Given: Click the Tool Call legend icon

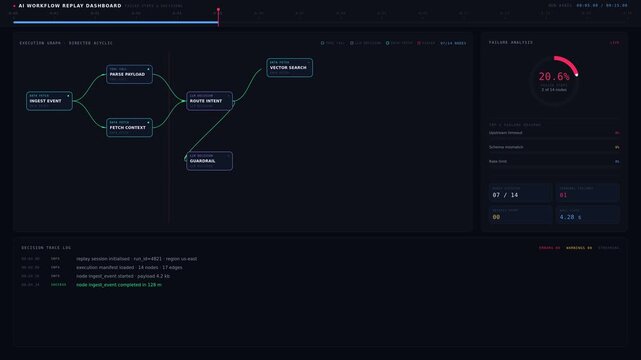Looking at the screenshot, I should tap(323, 43).
